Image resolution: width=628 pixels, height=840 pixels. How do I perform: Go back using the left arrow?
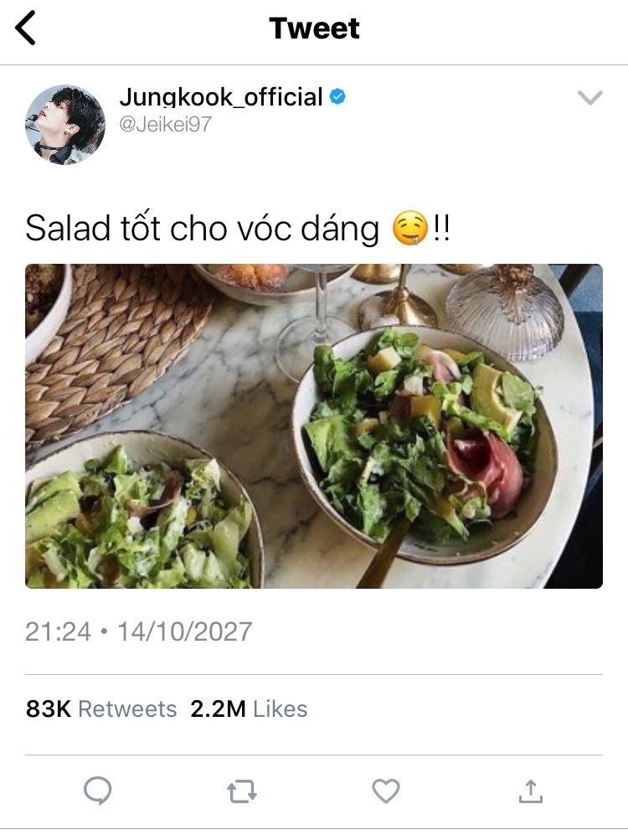[x=25, y=28]
